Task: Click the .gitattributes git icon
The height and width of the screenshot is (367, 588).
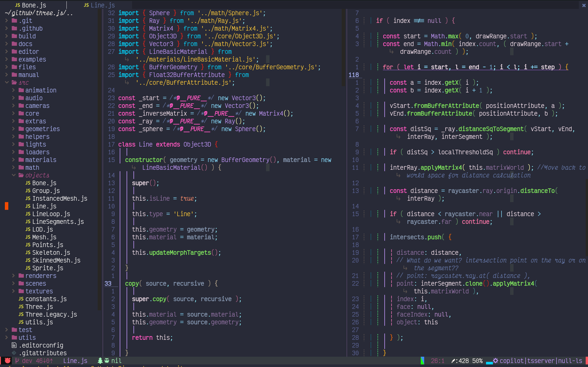Action: [14, 353]
